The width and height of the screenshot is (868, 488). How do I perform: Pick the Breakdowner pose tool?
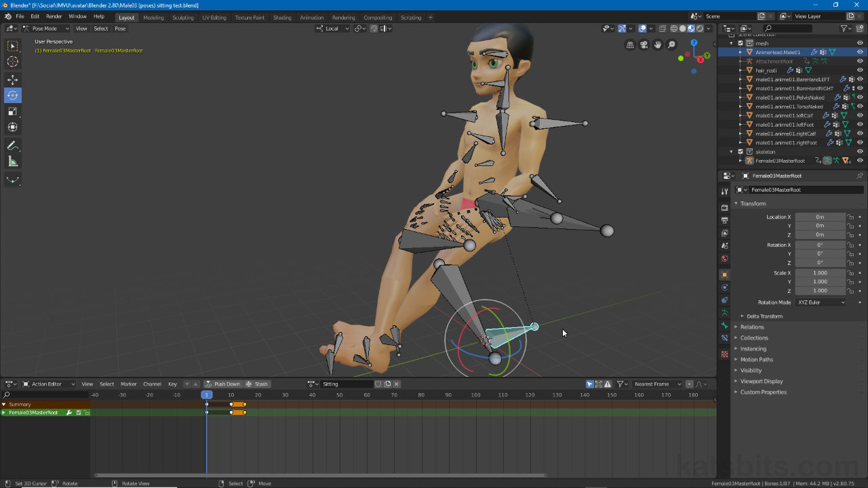coord(13,180)
